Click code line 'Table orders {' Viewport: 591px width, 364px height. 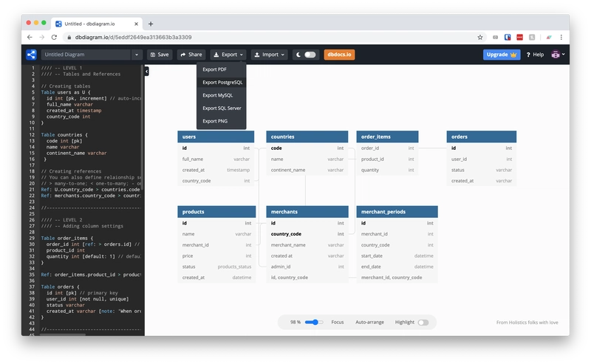tap(61, 286)
